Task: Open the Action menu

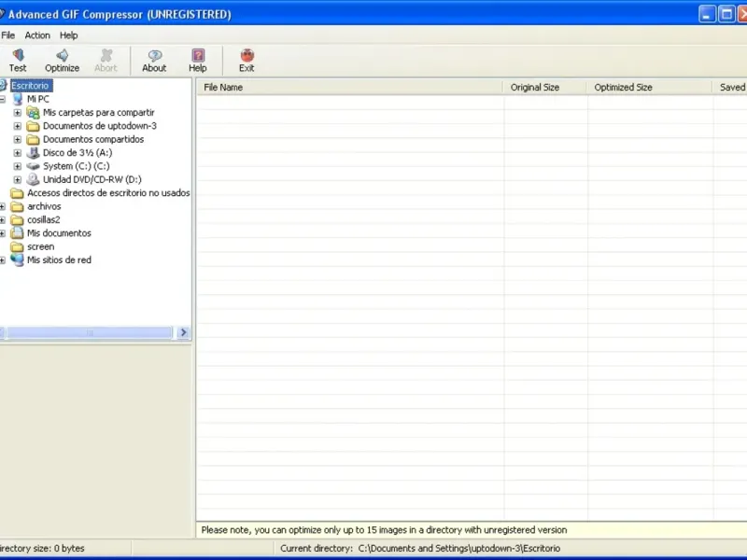Action: (x=37, y=35)
